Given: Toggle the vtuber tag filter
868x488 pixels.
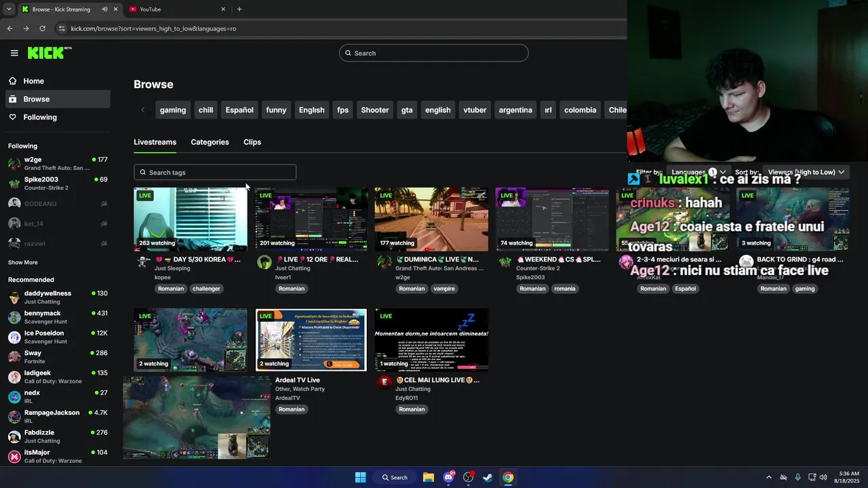Looking at the screenshot, I should [475, 110].
